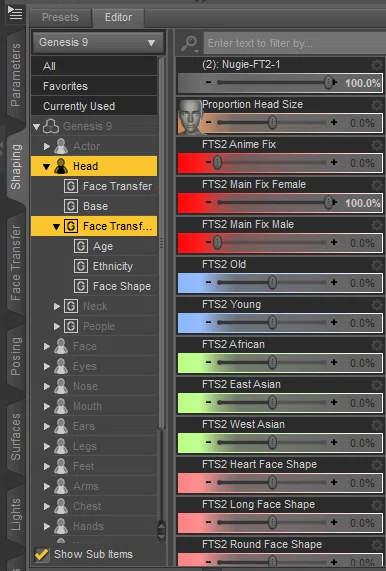Click FTS2 Main Fix Female 100.0% value
This screenshot has width=386, height=571.
(362, 203)
